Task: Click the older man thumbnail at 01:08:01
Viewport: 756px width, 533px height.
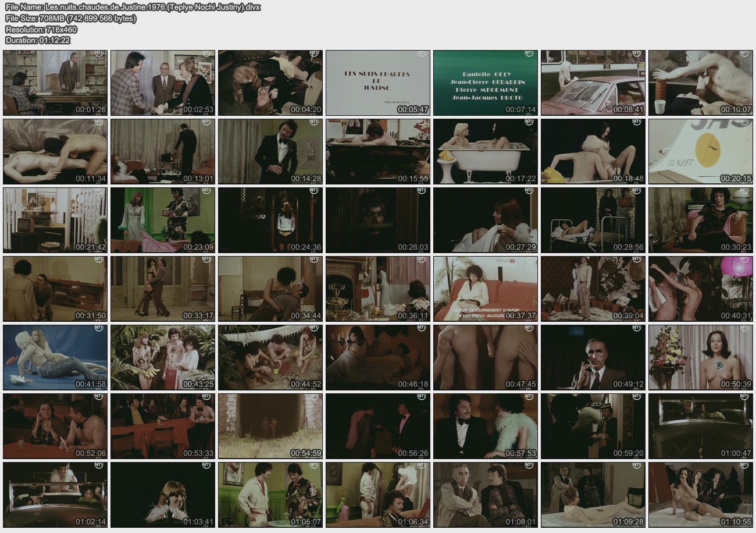Action: coord(486,495)
